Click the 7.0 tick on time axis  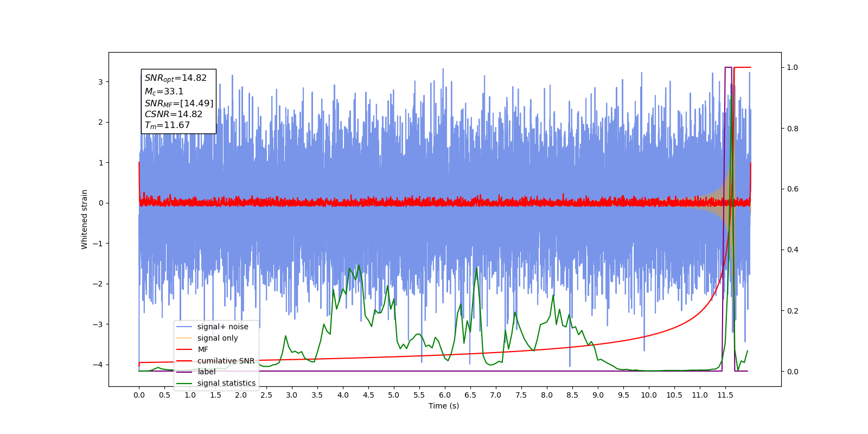pyautogui.click(x=496, y=395)
